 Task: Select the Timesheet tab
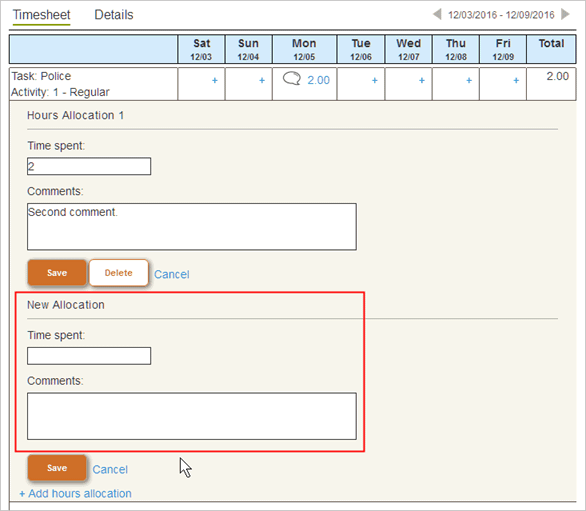[41, 15]
